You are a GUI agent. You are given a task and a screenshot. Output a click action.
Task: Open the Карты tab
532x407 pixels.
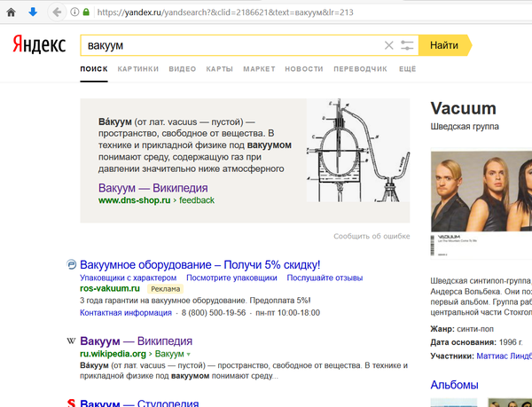coord(220,69)
